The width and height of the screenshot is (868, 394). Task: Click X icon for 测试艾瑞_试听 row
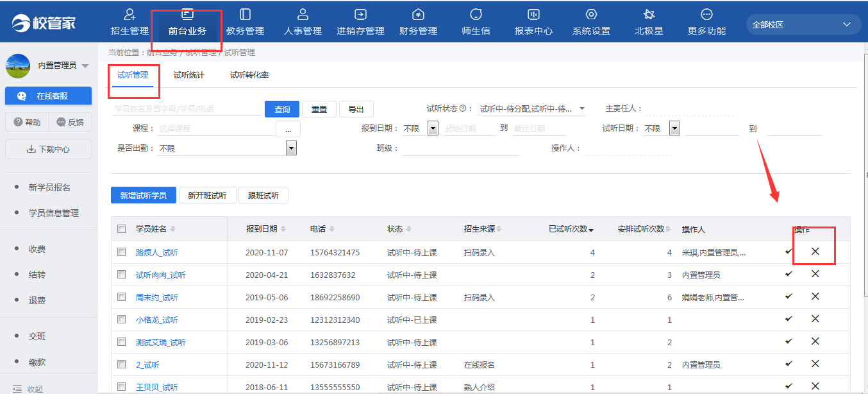815,341
